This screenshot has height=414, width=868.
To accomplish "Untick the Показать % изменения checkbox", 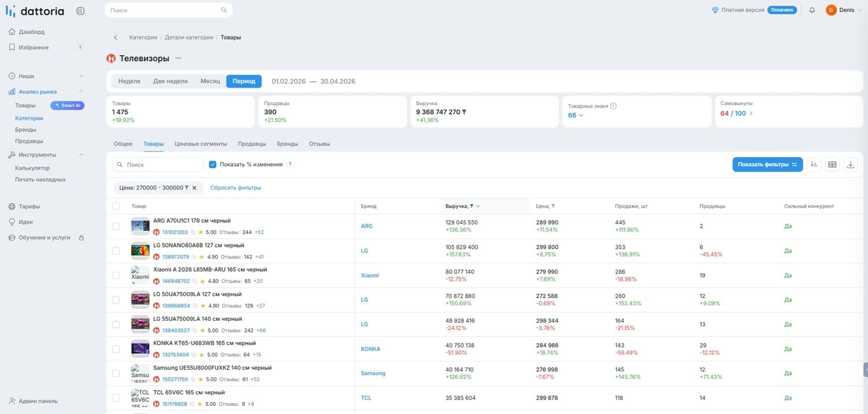I will [212, 165].
